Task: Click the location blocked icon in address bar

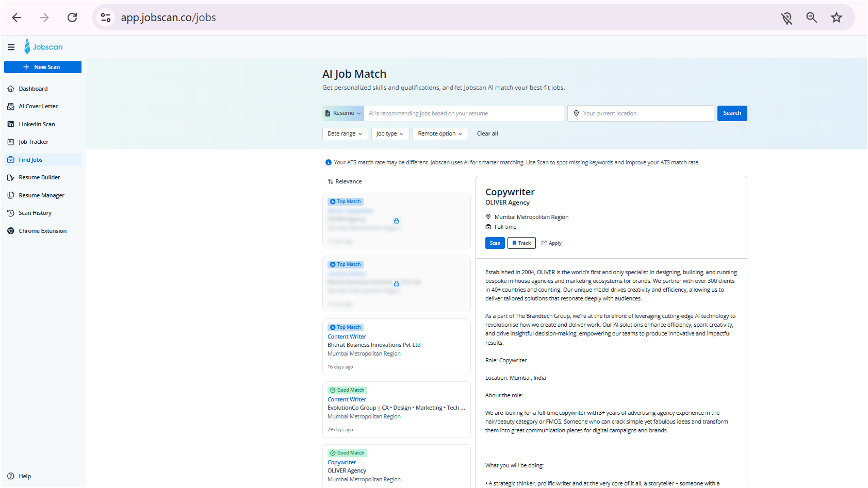Action: tap(787, 18)
